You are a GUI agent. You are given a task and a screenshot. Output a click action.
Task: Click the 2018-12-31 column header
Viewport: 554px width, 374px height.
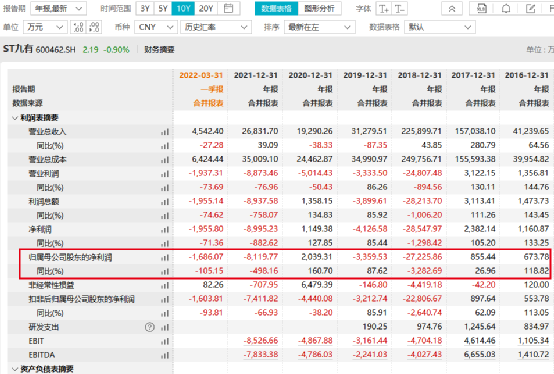(x=419, y=75)
